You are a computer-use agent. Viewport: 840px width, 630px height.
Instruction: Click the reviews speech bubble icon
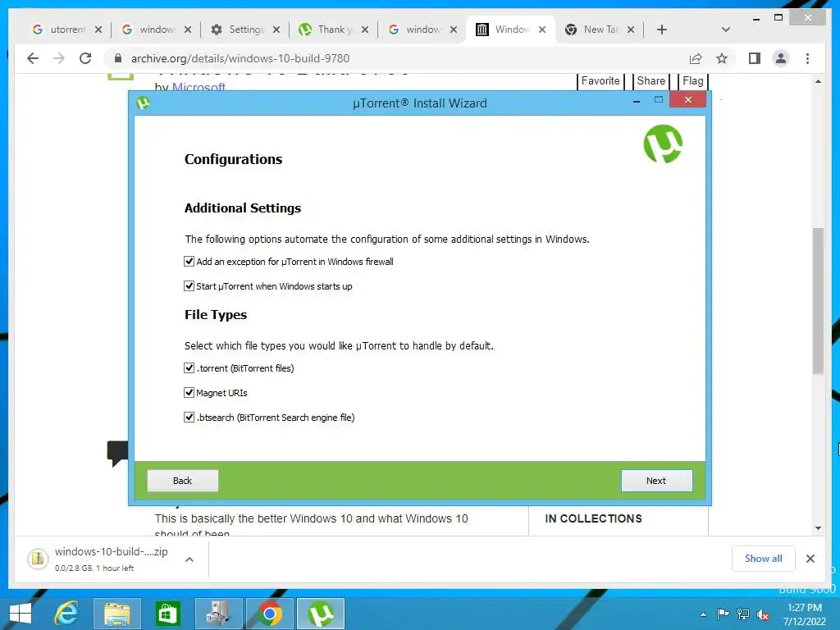[x=117, y=453]
